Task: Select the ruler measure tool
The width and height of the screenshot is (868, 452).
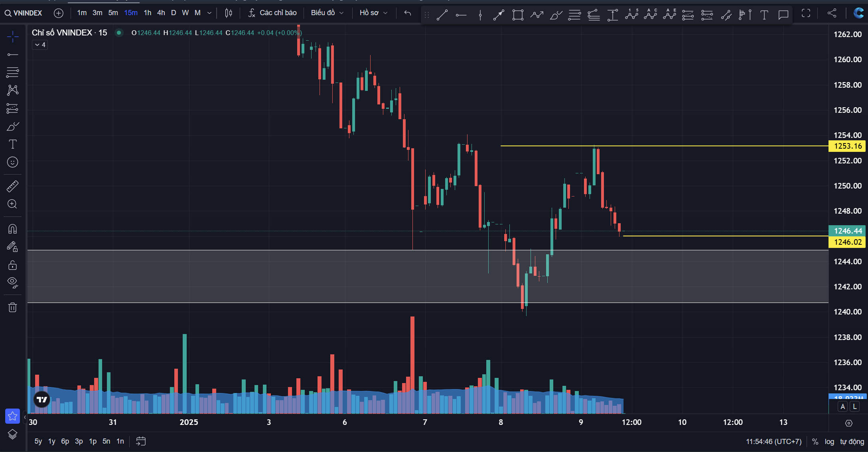Action: point(12,186)
